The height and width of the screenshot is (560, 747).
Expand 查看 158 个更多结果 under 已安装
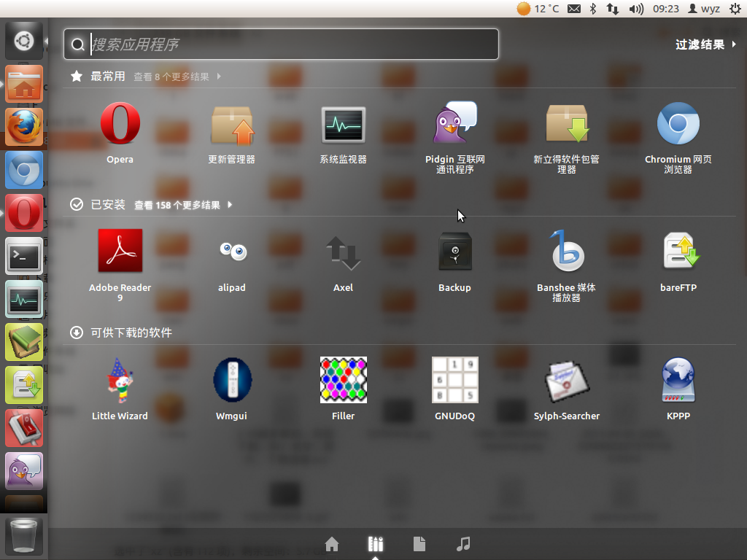[183, 205]
